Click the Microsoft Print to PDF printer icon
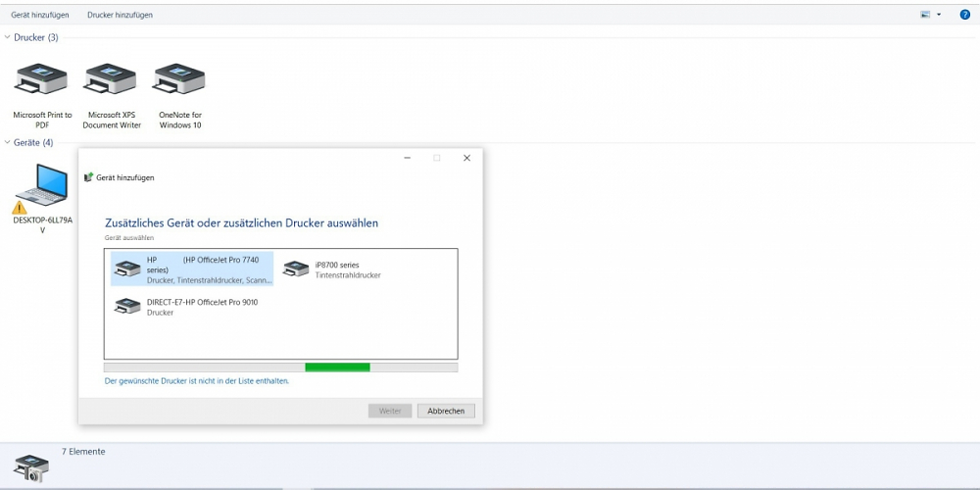The width and height of the screenshot is (980, 490). pyautogui.click(x=40, y=79)
